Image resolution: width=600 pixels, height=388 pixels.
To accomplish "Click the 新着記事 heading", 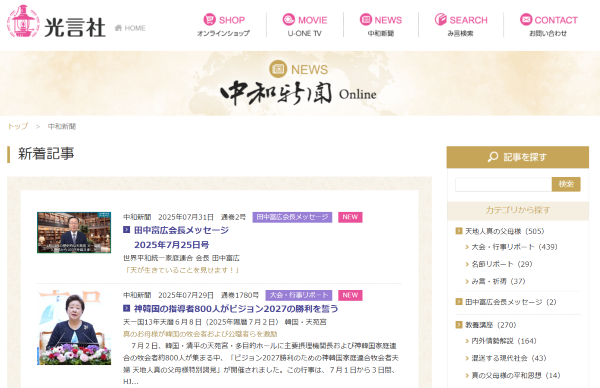I will (46, 154).
